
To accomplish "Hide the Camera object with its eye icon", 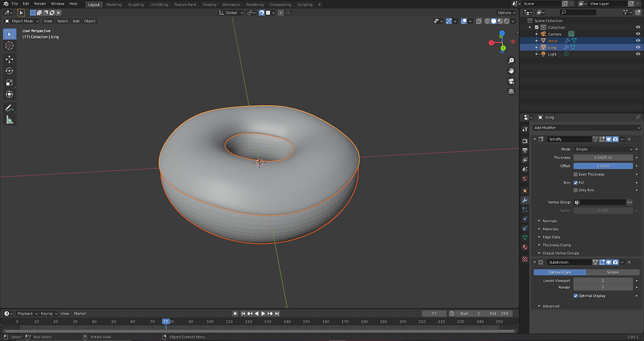I will point(638,34).
